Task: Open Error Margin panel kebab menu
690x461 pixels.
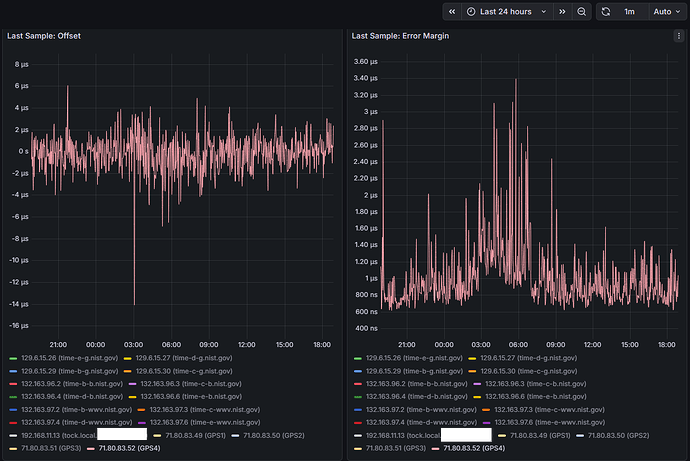Action: click(679, 36)
